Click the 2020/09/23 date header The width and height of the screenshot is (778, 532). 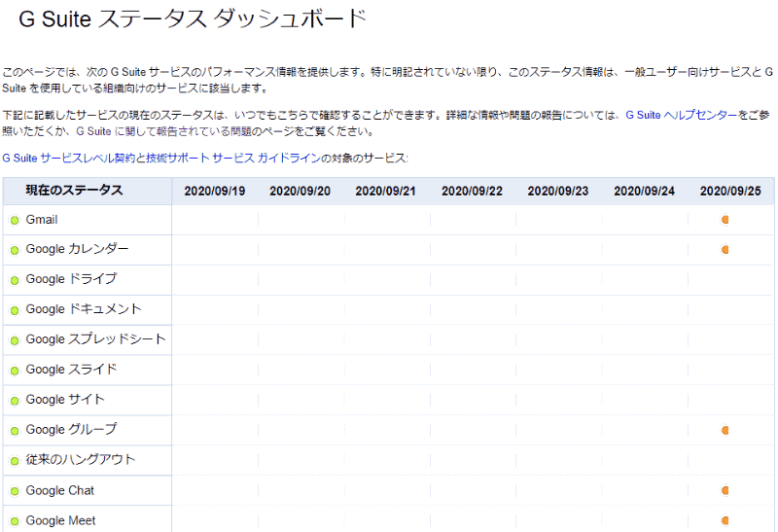(557, 191)
